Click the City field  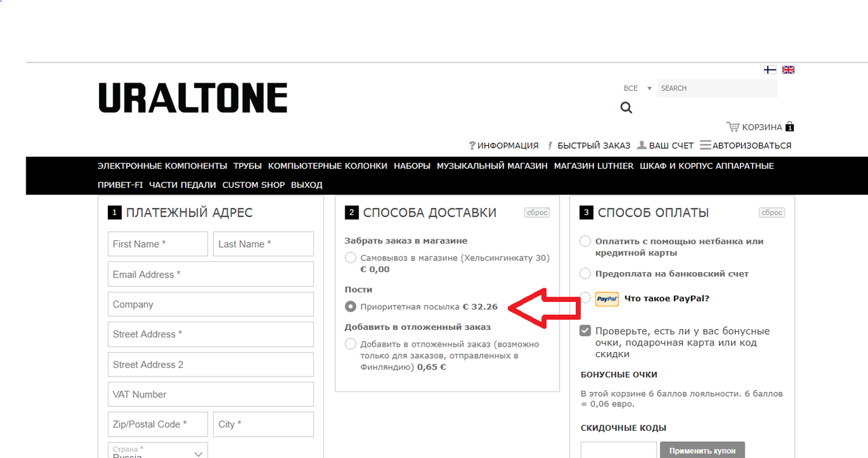(x=263, y=424)
